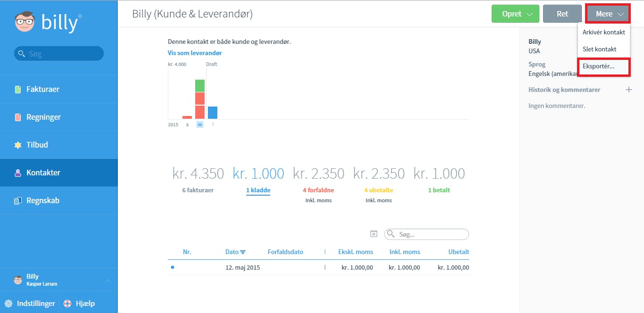Open the Regninger section

[x=59, y=117]
